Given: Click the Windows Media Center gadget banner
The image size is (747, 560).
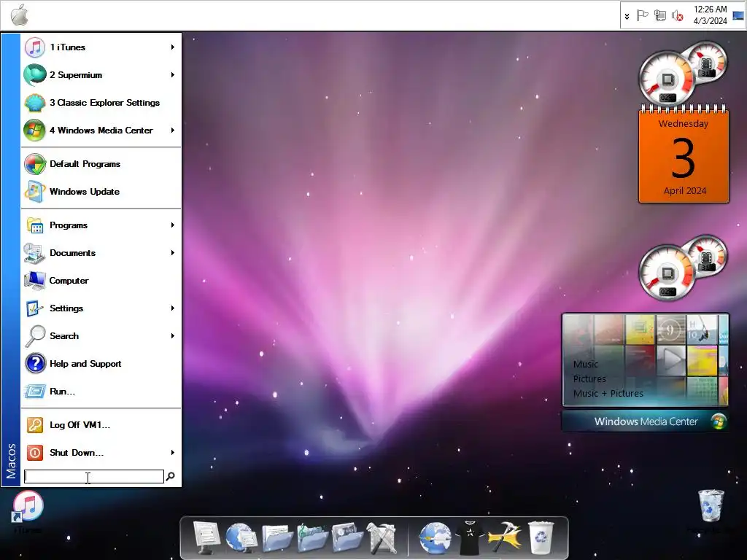Looking at the screenshot, I should click(x=646, y=421).
